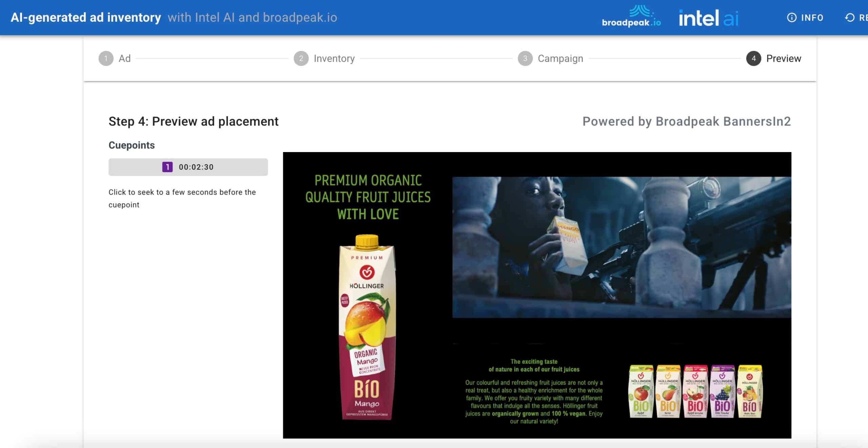Screen dimensions: 868x448
Task: Click 'AI-generated ad inventory' title
Action: 86,18
